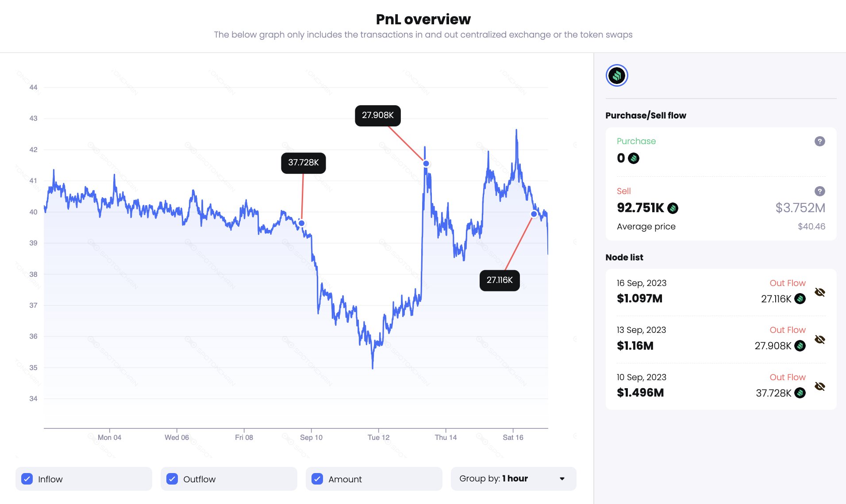Toggle the Amount checkbox
Image resolution: width=846 pixels, height=504 pixels.
point(317,479)
